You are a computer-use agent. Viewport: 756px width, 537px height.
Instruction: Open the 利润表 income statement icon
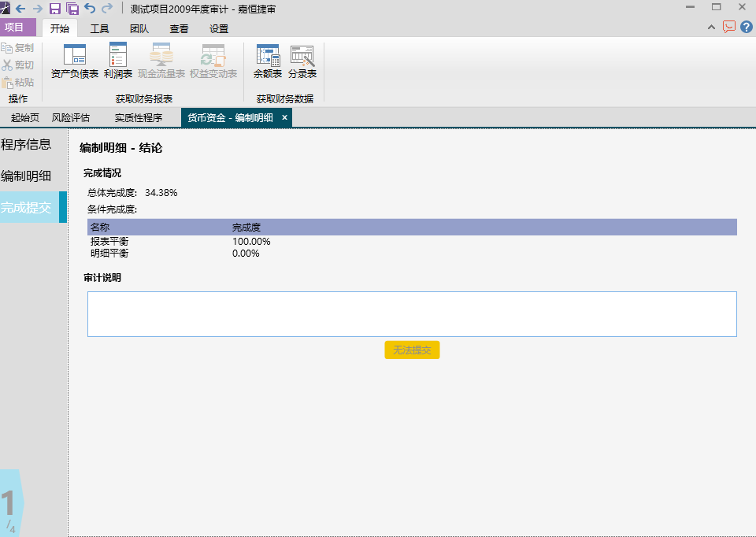point(118,61)
